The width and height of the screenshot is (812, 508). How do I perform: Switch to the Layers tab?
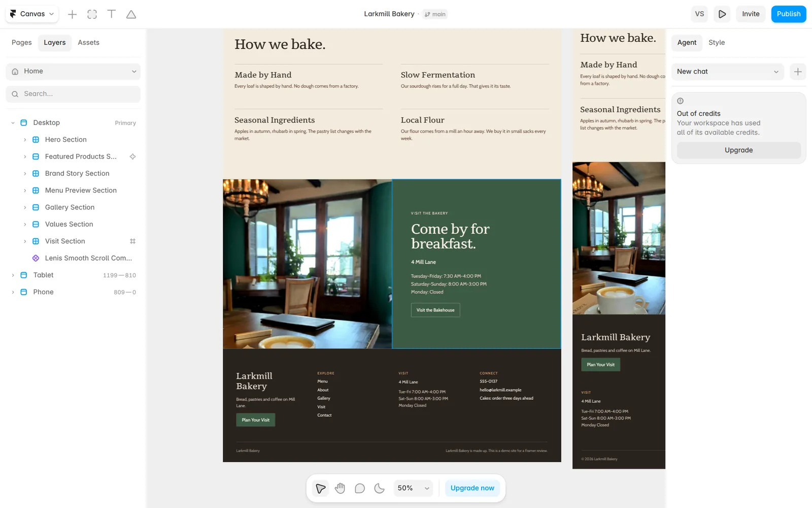click(55, 43)
